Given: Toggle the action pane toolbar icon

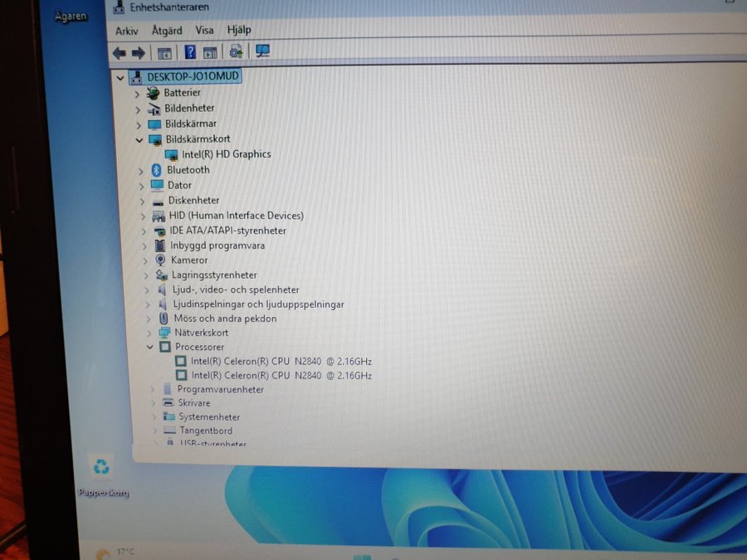Looking at the screenshot, I should (x=210, y=52).
